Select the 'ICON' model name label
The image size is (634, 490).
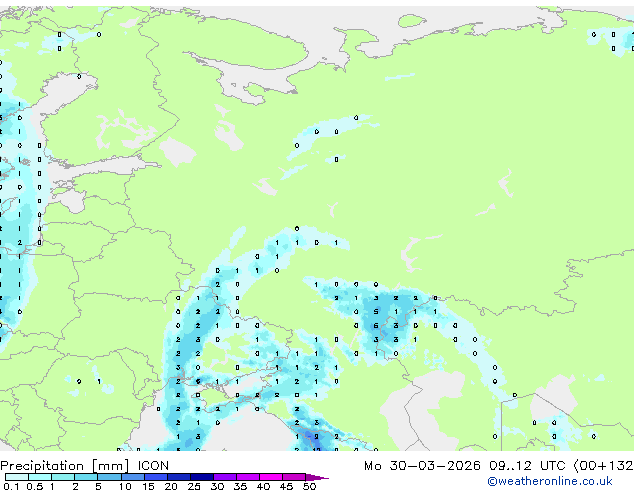[153, 466]
